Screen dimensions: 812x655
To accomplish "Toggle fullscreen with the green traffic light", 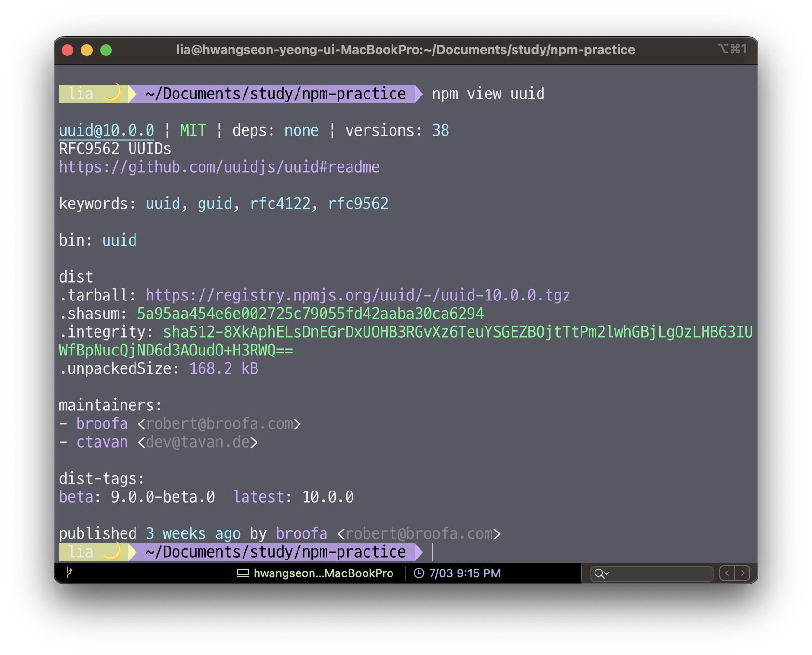I will click(106, 49).
